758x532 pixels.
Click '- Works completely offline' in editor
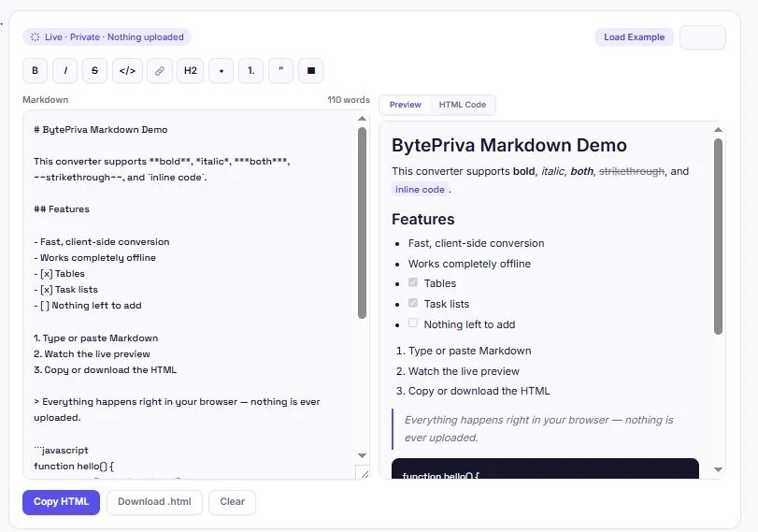94,258
